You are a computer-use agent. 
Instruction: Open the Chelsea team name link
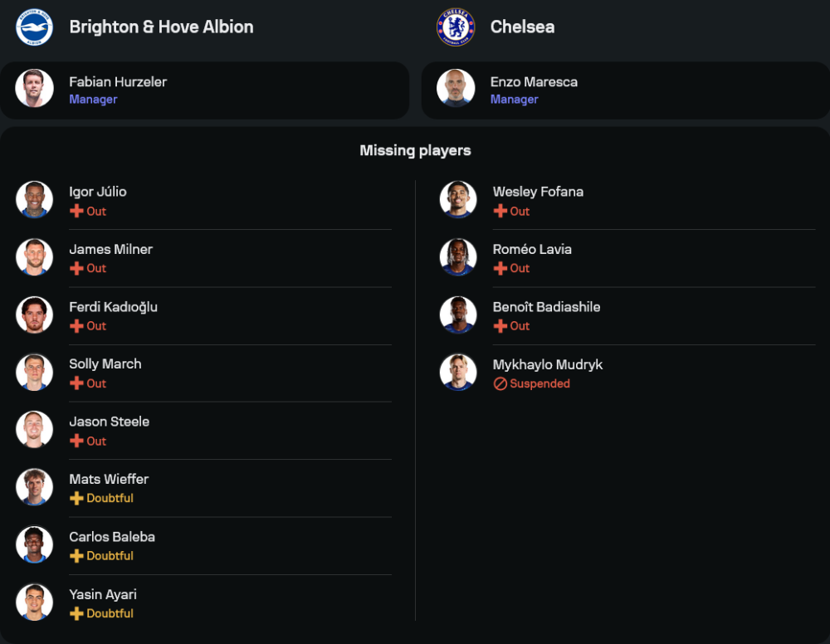coord(522,27)
